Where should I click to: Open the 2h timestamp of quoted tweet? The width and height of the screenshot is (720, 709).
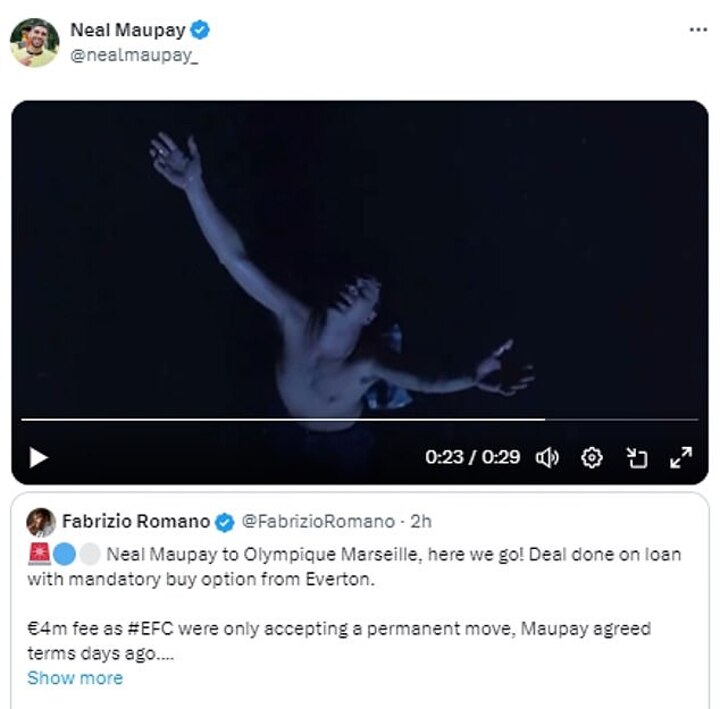click(421, 521)
